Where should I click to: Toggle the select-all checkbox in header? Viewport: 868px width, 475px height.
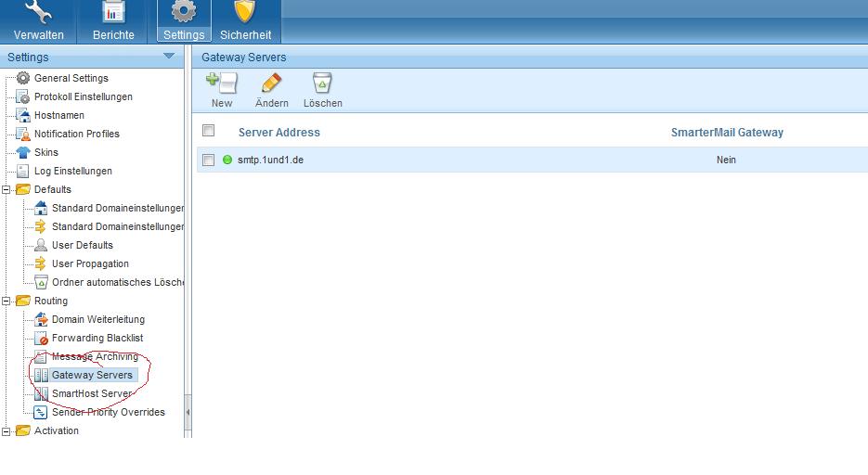coord(208,131)
